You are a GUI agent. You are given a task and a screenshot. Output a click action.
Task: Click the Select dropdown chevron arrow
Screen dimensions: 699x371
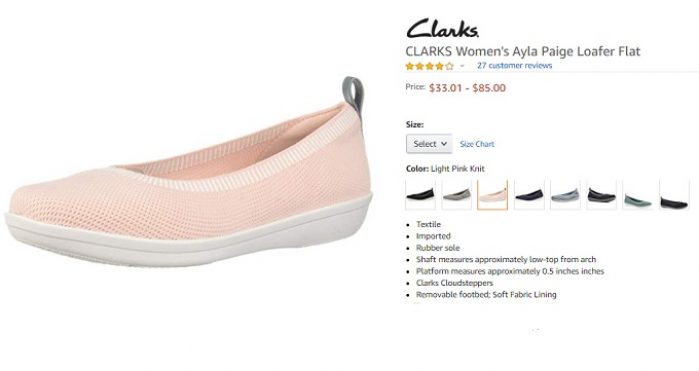click(444, 144)
